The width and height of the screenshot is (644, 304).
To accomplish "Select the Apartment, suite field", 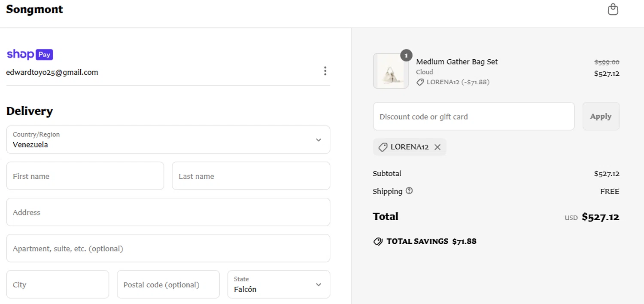I will pos(168,248).
